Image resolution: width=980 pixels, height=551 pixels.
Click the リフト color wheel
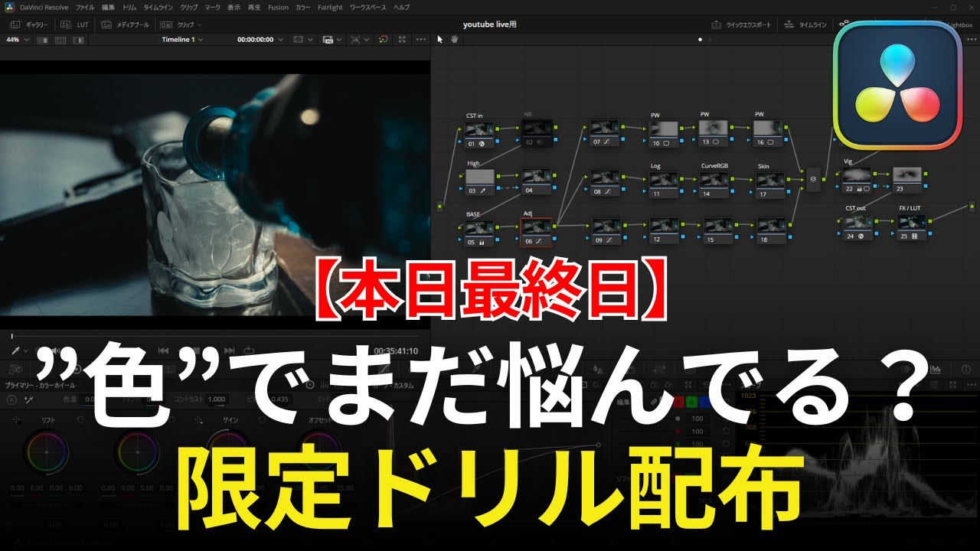47,452
